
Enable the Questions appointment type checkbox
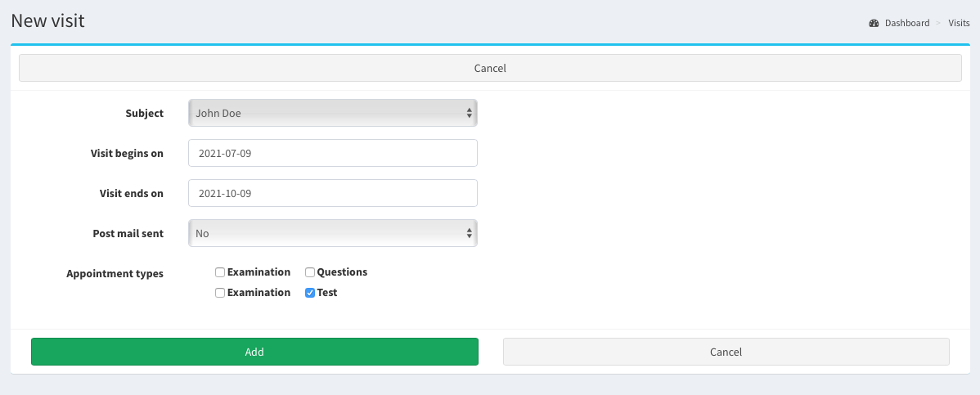tap(310, 272)
